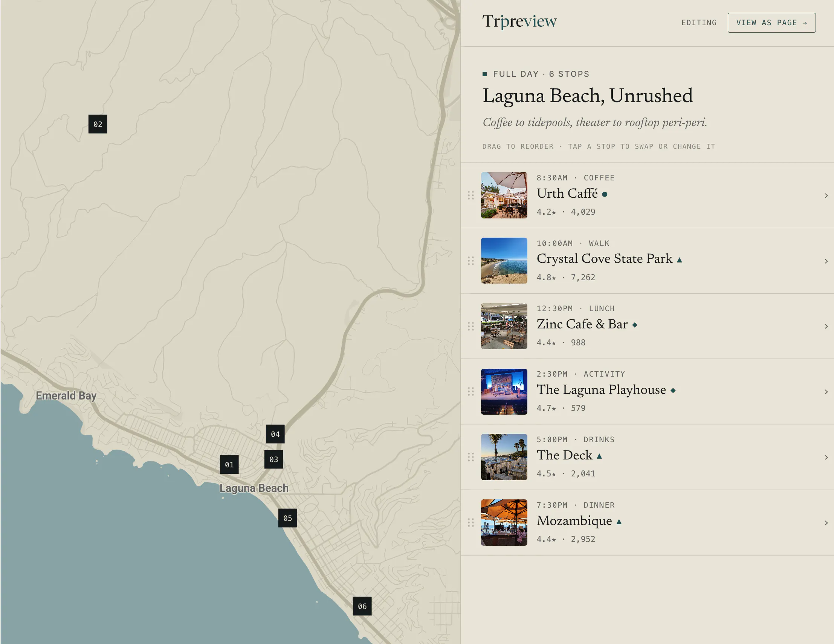Screen dimensions: 834x644
Task: Expand the Crystal Cove State Park chevron
Action: point(826,261)
